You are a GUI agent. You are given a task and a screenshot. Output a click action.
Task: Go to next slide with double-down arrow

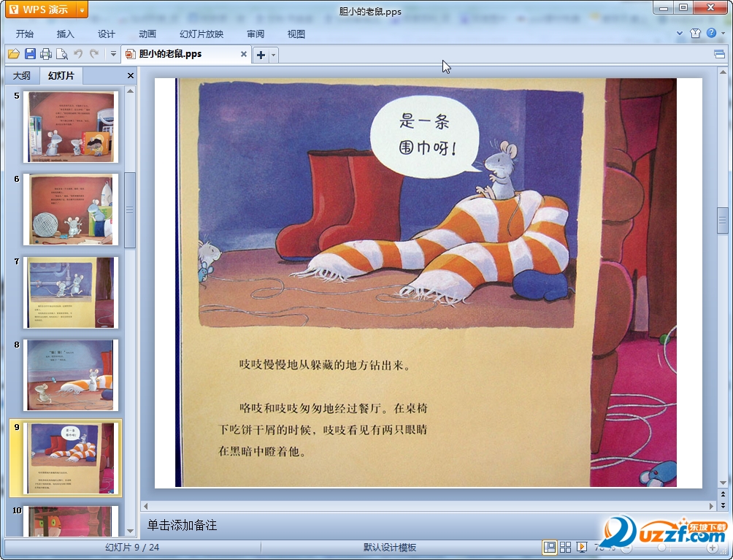point(724,505)
